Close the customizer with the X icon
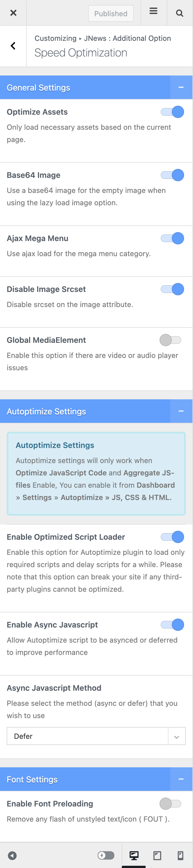The width and height of the screenshot is (193, 868). (13, 13)
